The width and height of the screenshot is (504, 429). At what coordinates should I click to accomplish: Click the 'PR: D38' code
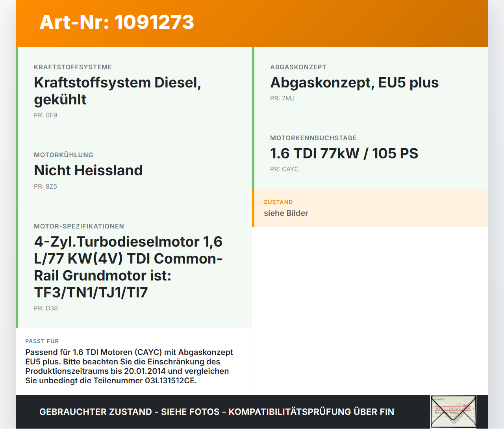[x=46, y=308]
